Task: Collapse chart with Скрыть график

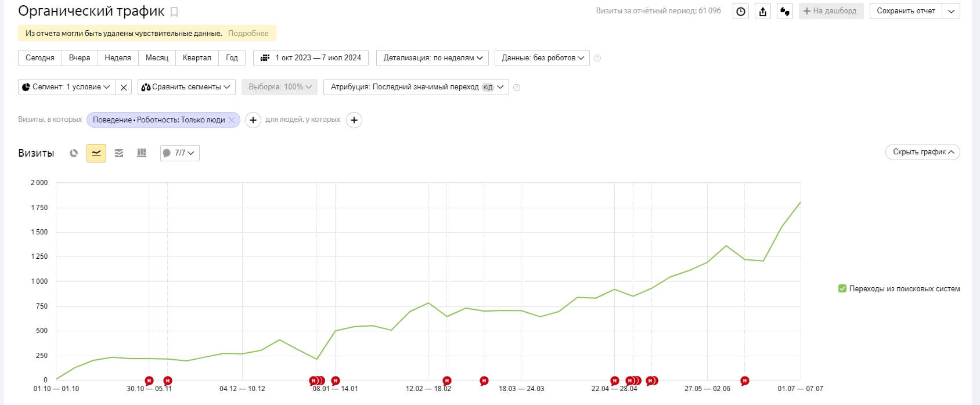Action: pyautogui.click(x=923, y=152)
